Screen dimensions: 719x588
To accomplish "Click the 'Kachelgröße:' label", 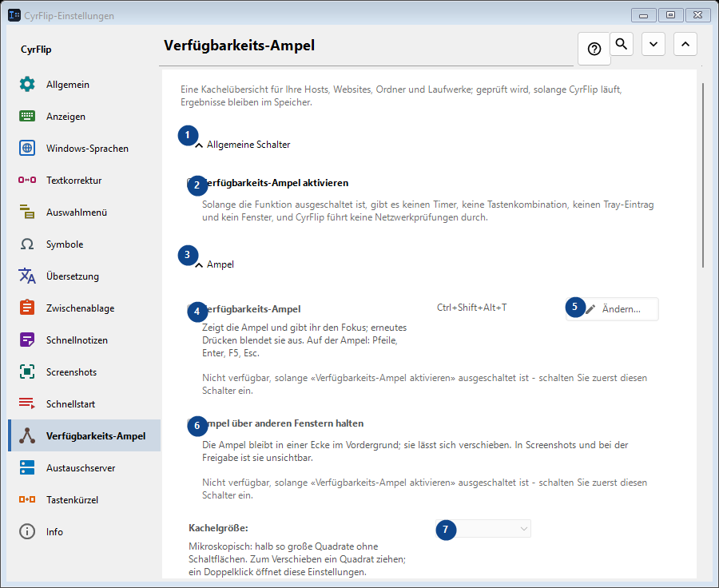I will (x=218, y=528).
